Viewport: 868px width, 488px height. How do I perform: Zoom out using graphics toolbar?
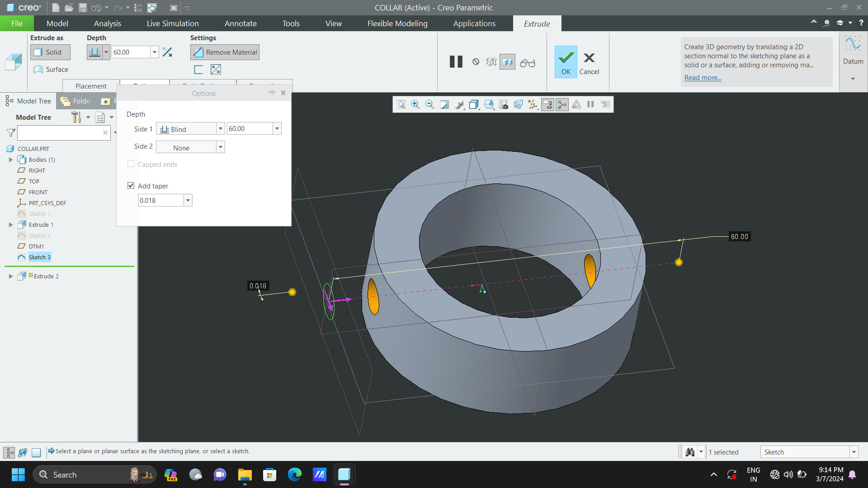(430, 105)
